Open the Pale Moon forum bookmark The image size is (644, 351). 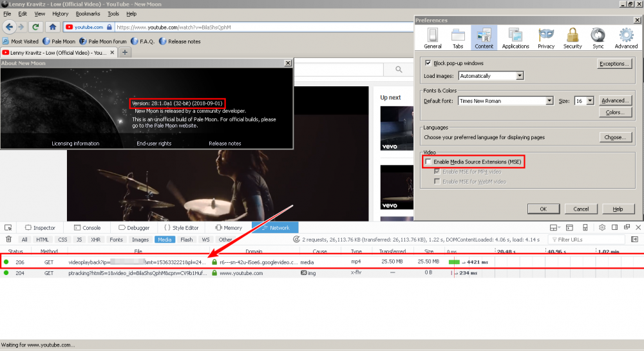click(103, 41)
